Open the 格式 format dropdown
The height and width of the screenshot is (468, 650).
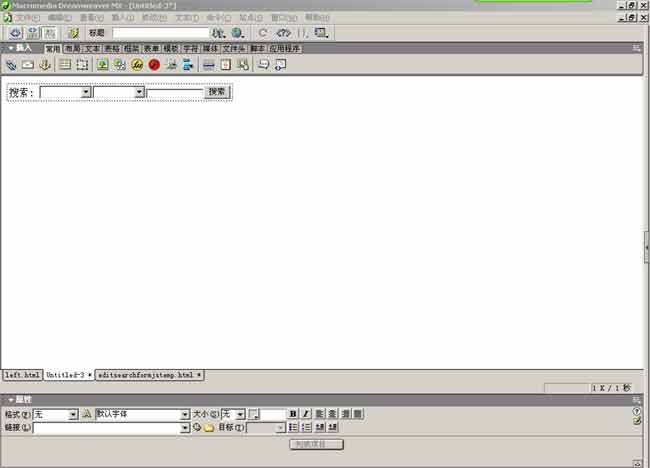click(x=73, y=414)
